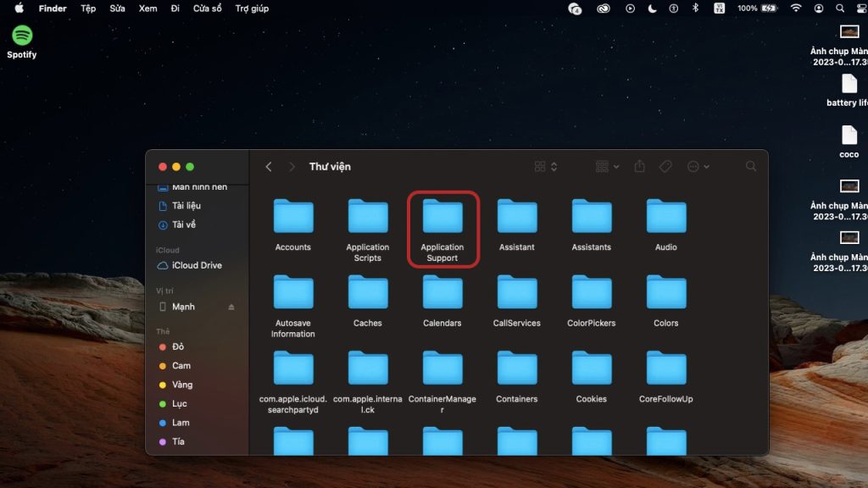Open the more actions ellipsis dropdown

(699, 167)
